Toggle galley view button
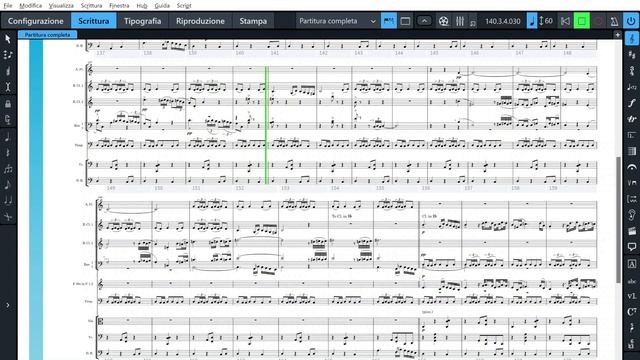The width and height of the screenshot is (640, 360). pos(389,21)
